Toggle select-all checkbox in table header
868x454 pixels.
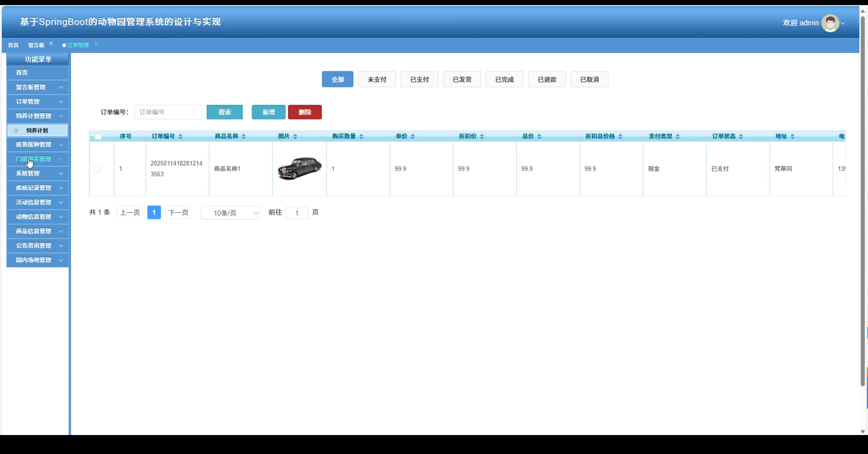[x=98, y=137]
